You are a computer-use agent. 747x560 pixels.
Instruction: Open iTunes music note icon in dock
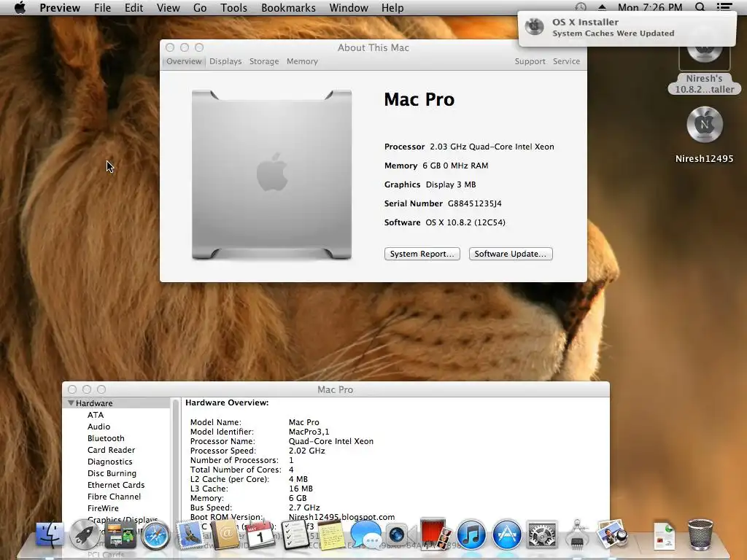coord(471,534)
